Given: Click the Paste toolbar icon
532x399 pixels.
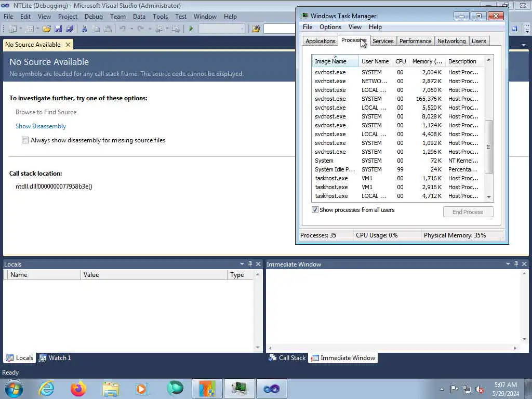Looking at the screenshot, I should point(108,29).
